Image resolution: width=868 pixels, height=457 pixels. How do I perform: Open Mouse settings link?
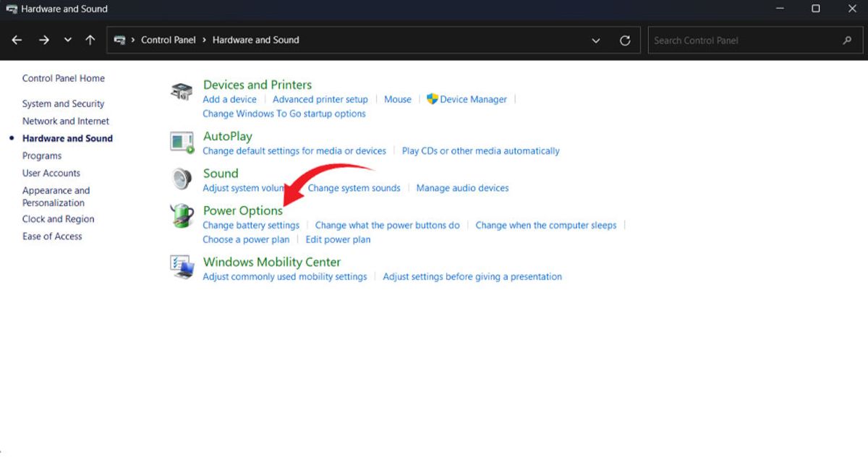398,100
